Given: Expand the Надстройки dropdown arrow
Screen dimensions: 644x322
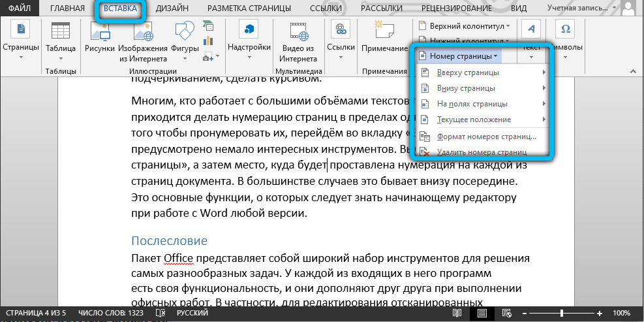Looking at the screenshot, I should (x=249, y=57).
